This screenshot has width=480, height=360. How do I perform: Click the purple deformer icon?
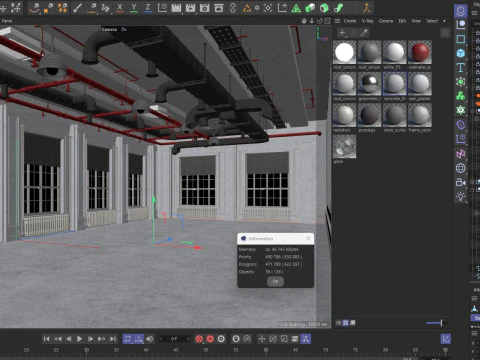point(461,125)
